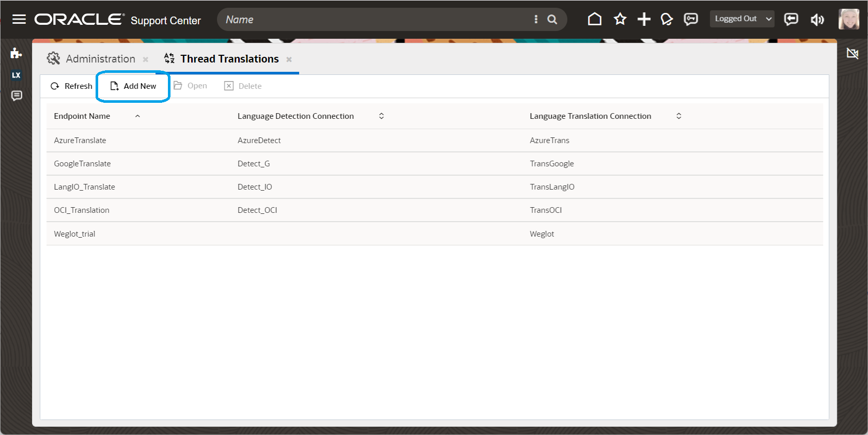
Task: Click the puzzle-piece extensions sidebar icon
Action: [x=16, y=53]
